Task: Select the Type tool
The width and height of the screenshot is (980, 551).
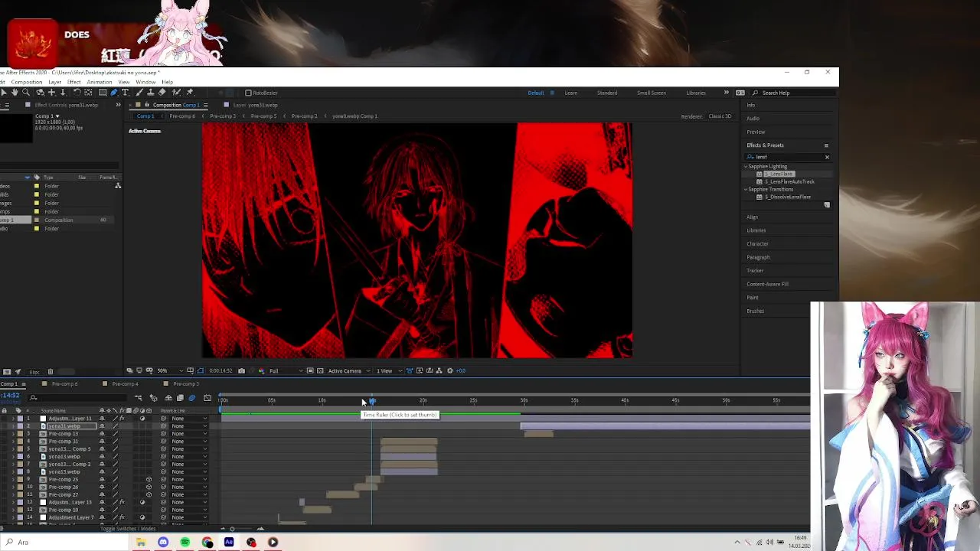Action: pos(125,93)
